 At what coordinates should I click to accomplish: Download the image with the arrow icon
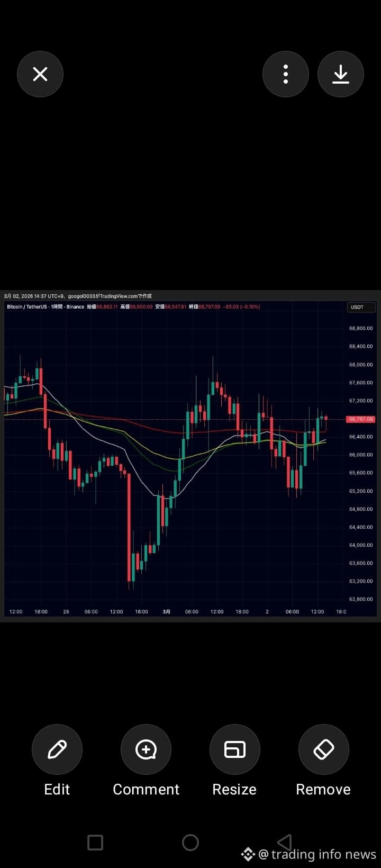coord(341,74)
